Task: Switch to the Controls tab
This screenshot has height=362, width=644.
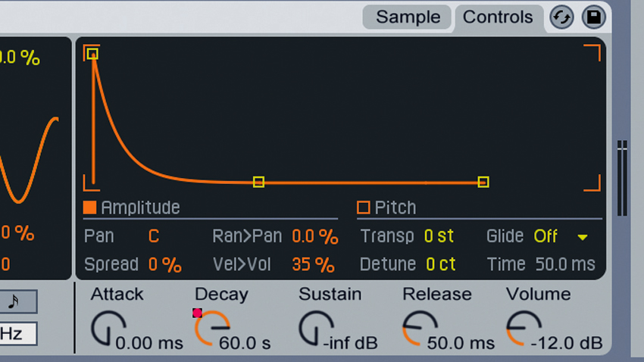Action: click(x=498, y=17)
